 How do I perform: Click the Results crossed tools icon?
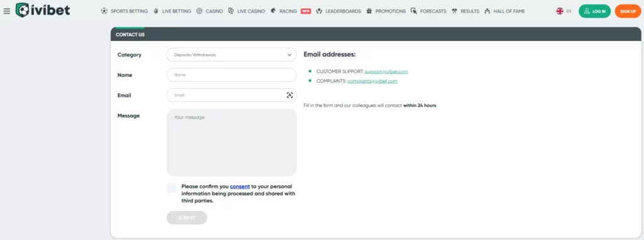click(x=454, y=11)
